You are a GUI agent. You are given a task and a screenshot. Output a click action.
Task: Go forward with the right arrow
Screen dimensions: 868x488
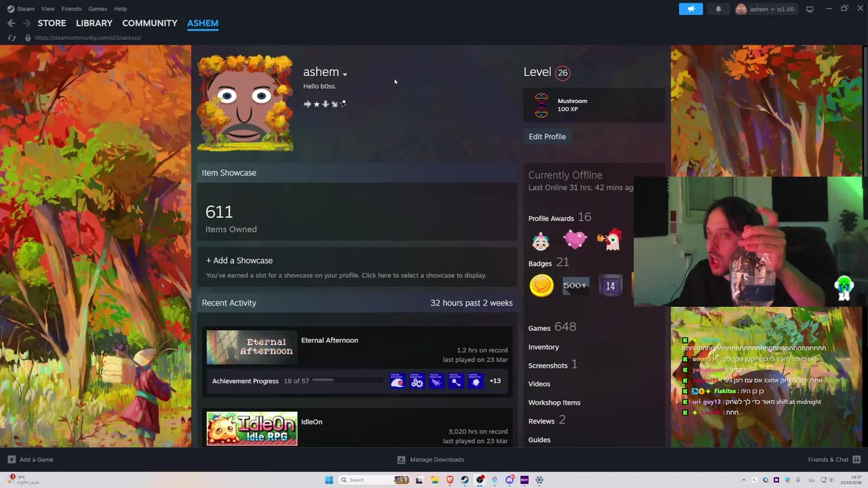coord(26,23)
